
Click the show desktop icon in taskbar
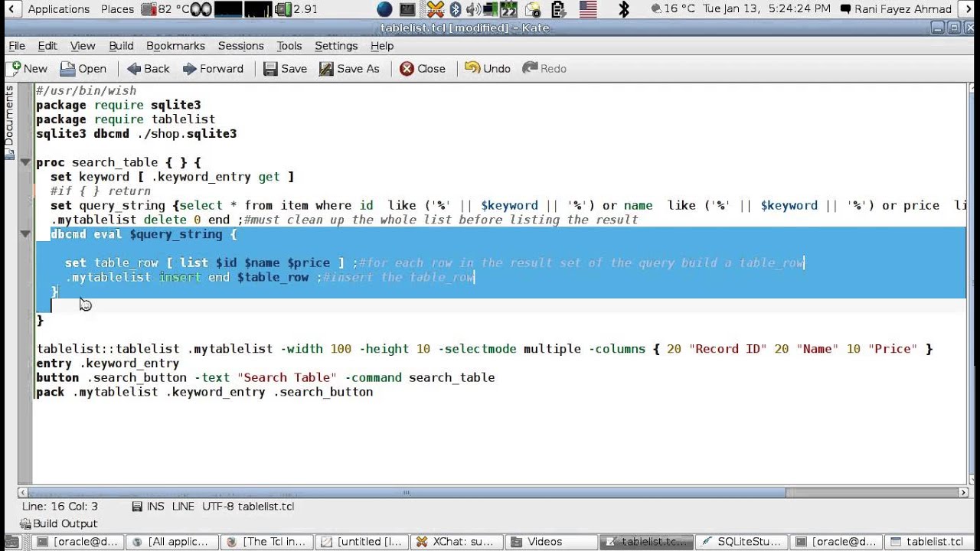[x=11, y=542]
